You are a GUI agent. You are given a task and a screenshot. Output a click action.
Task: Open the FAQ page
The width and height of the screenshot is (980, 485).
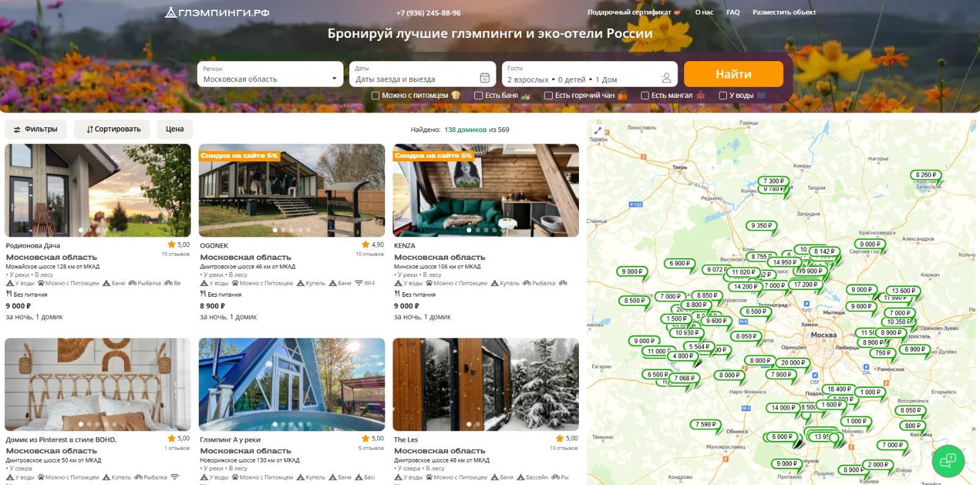(x=732, y=12)
